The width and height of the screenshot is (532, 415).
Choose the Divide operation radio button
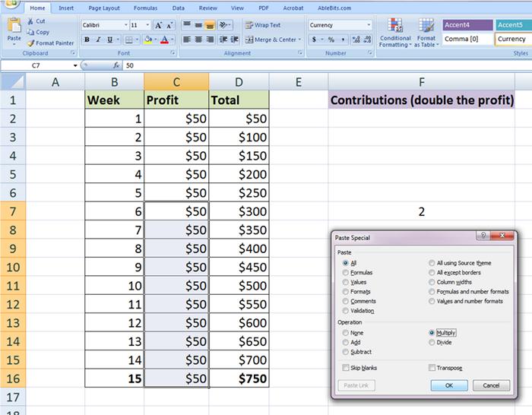click(432, 342)
